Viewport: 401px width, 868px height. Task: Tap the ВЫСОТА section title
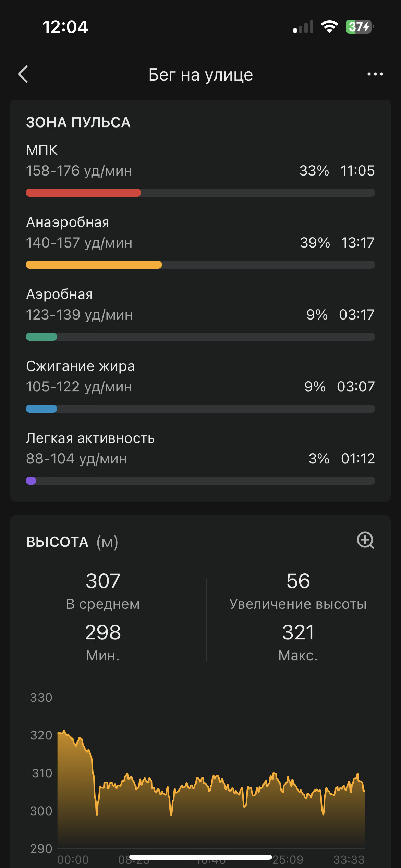57,542
